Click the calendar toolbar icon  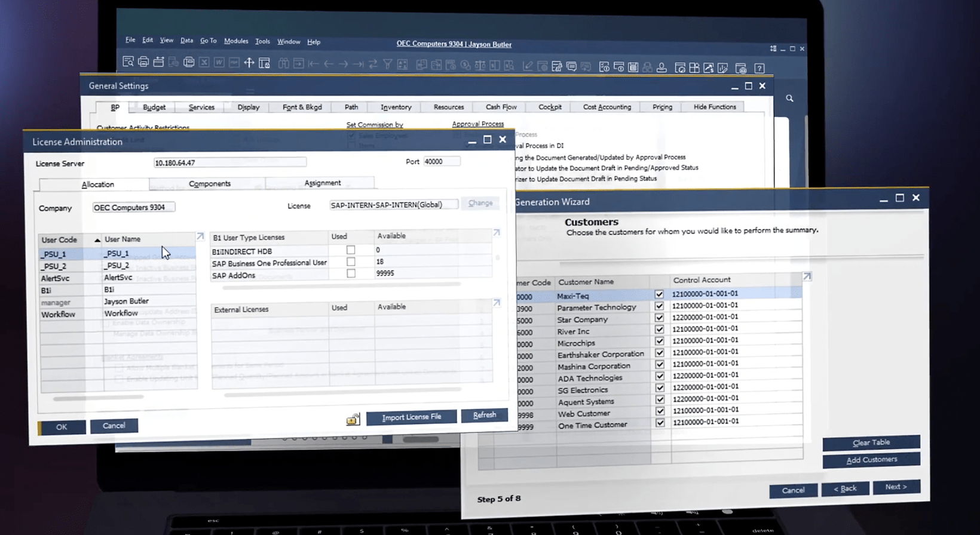pos(633,67)
